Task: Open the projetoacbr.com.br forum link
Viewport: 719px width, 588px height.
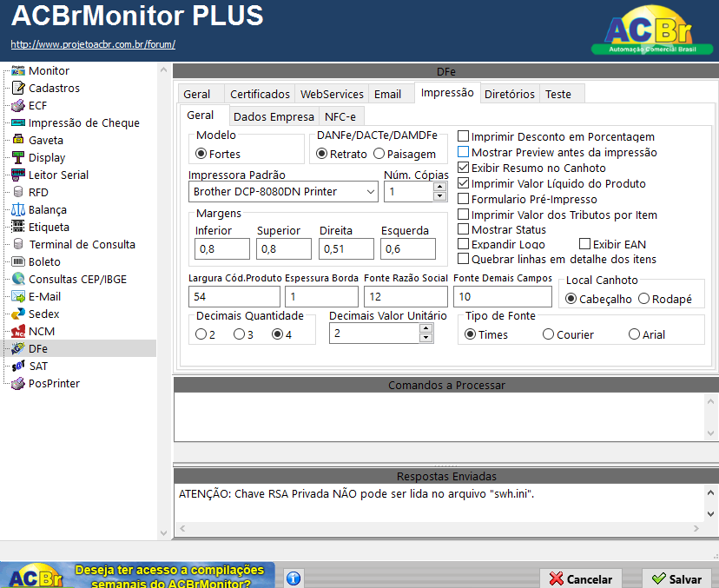Action: (x=93, y=44)
